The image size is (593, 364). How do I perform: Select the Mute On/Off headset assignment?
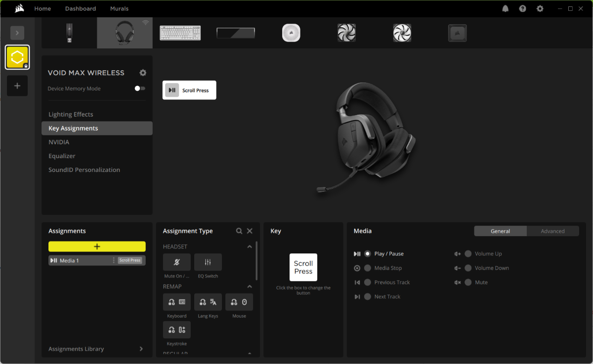[176, 262]
